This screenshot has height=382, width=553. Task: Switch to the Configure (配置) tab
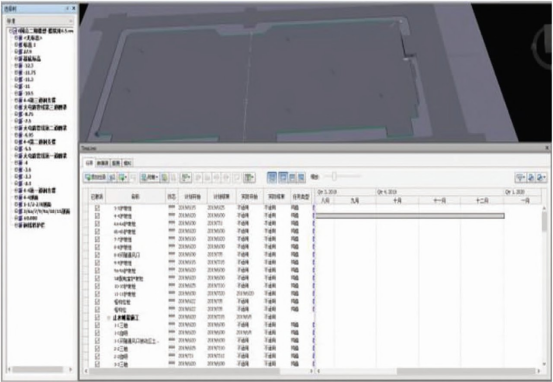[116, 163]
